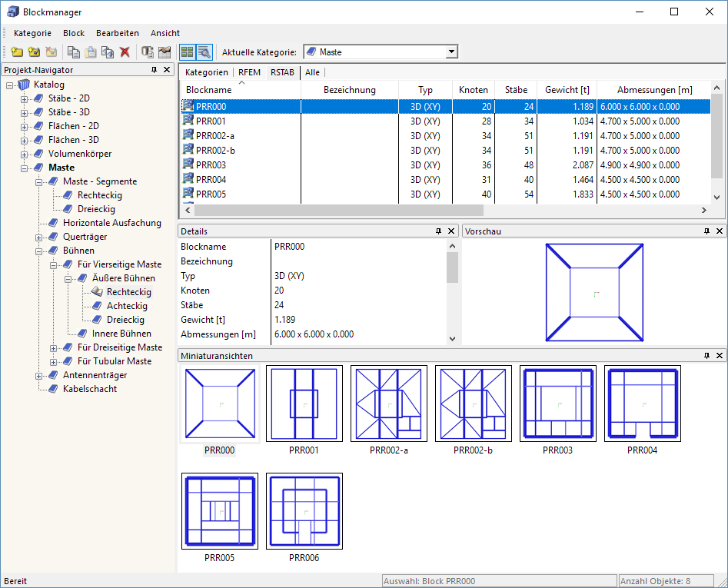Close the Details panel
This screenshot has height=588, width=728.
pos(450,231)
